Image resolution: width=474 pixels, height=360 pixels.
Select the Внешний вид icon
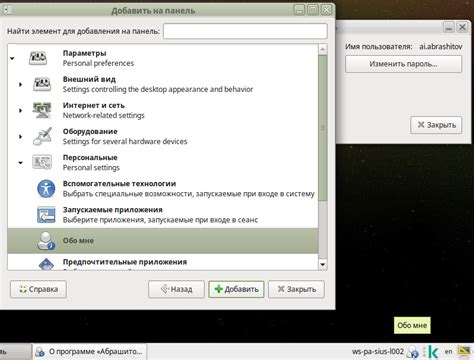point(42,84)
